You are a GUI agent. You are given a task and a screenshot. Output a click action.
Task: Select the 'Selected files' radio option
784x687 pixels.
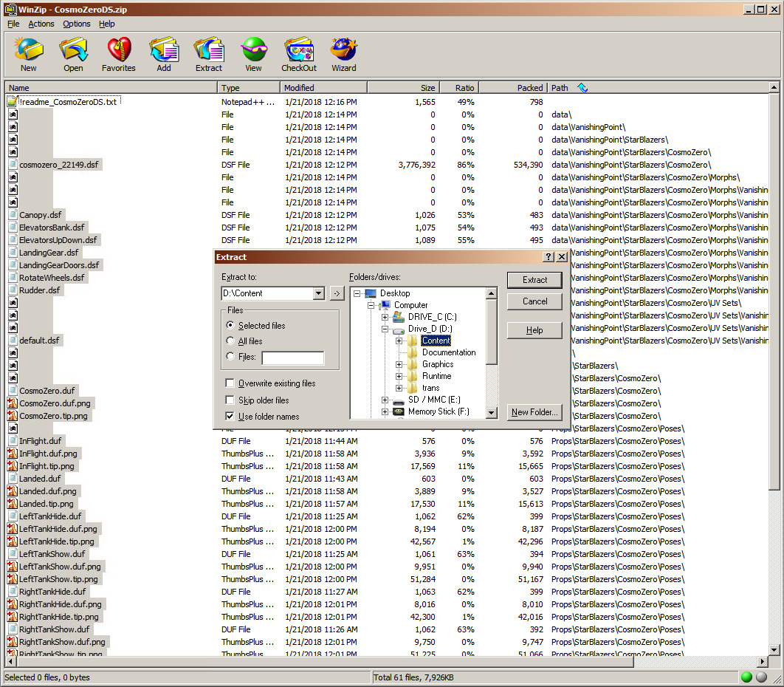[230, 325]
